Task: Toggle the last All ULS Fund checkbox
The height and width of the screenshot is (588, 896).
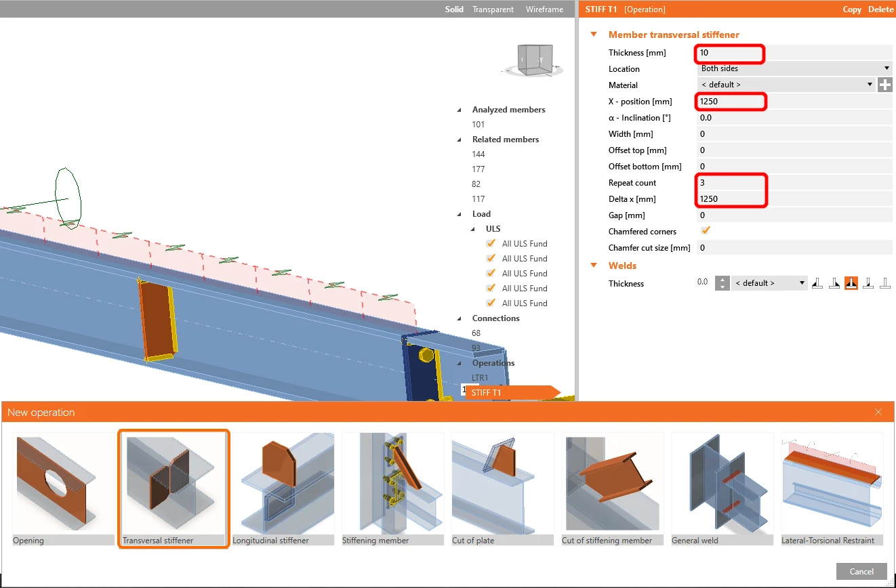Action: [491, 303]
